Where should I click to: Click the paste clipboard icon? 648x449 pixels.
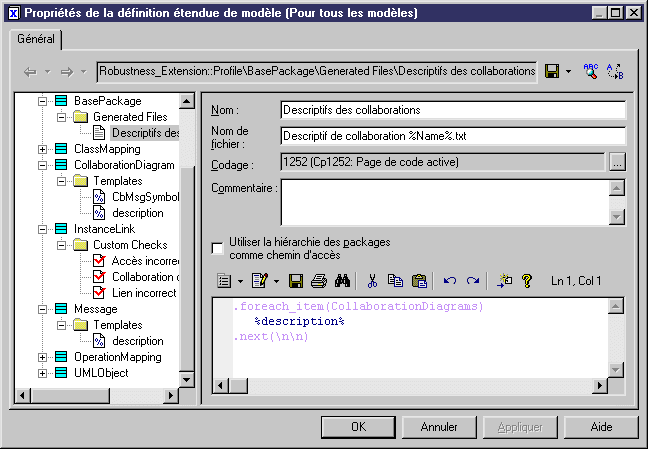coord(419,282)
